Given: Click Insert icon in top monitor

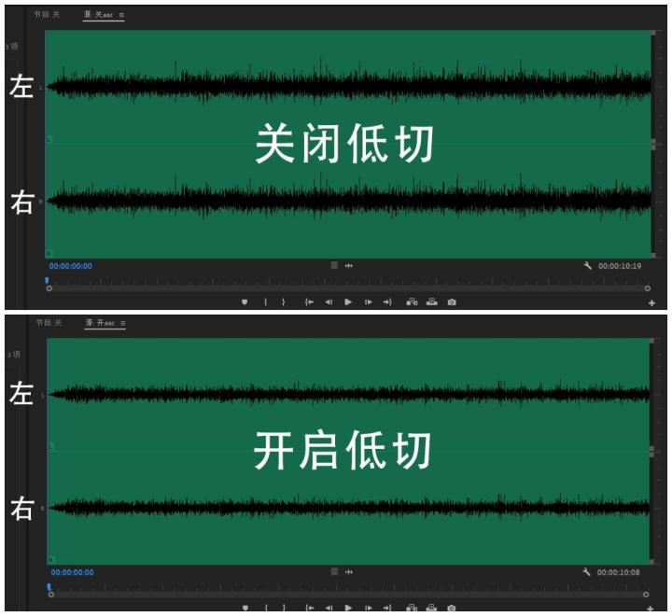Looking at the screenshot, I should coord(412,302).
